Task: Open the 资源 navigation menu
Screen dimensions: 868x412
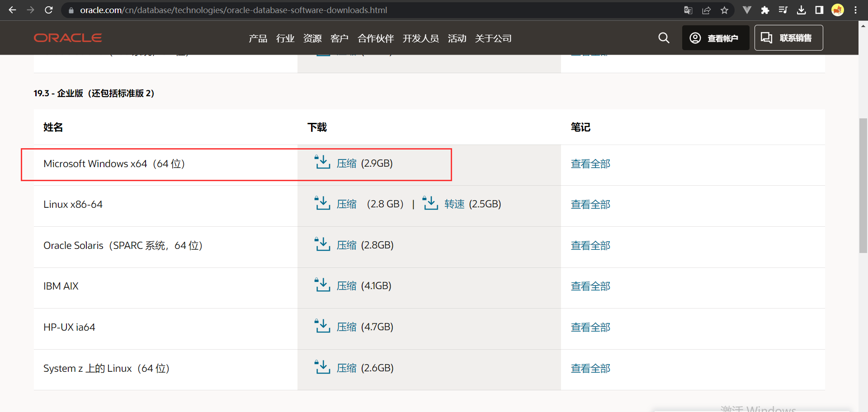Action: pos(312,38)
